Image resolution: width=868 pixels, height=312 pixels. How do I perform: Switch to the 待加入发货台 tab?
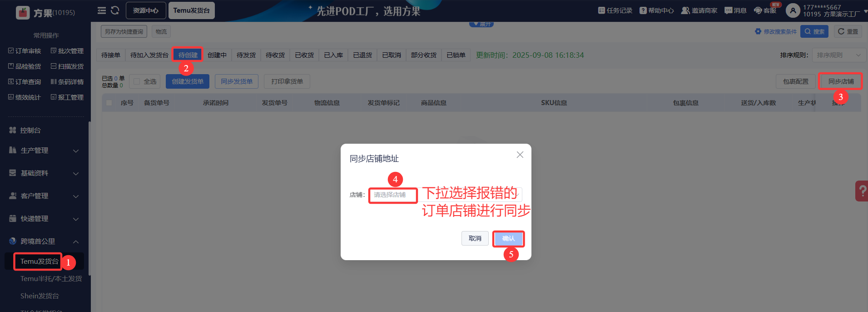tap(149, 55)
